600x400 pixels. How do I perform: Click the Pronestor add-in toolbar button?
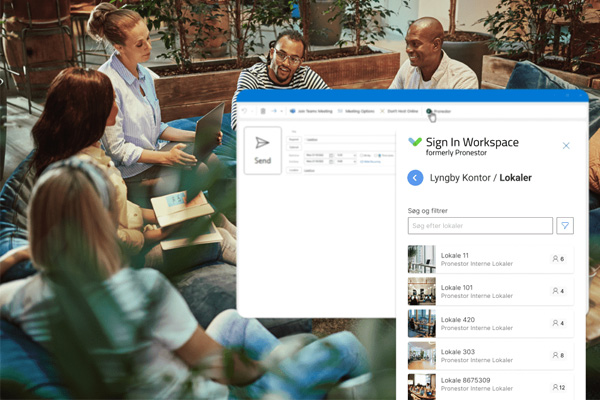439,111
